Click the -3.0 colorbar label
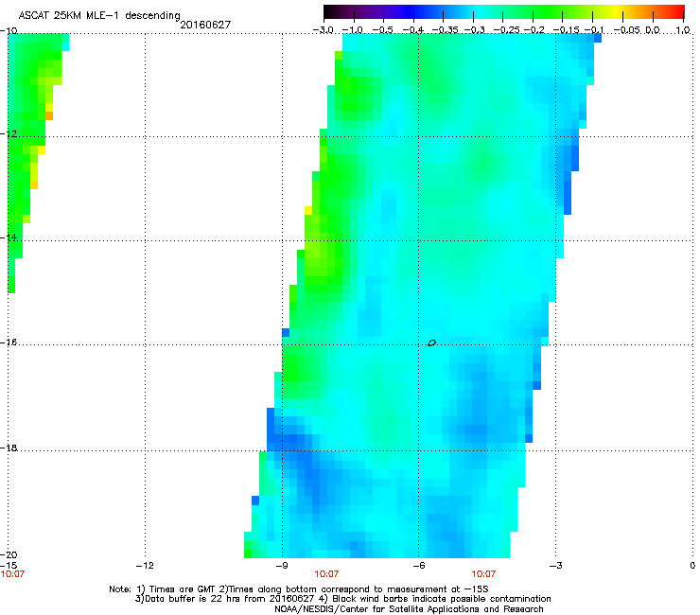 323,30
